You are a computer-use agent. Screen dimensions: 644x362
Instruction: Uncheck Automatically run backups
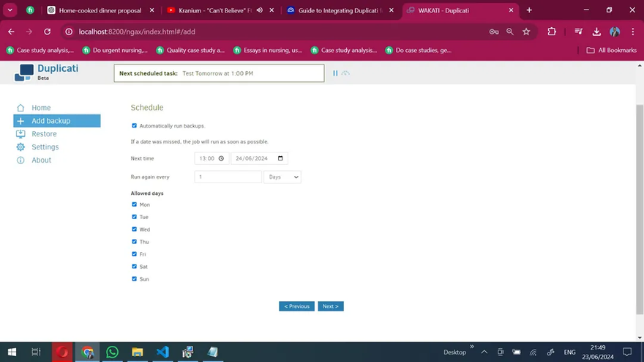pyautogui.click(x=134, y=126)
